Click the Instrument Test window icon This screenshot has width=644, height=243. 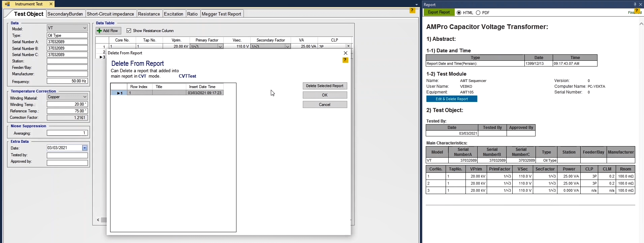pos(7,4)
